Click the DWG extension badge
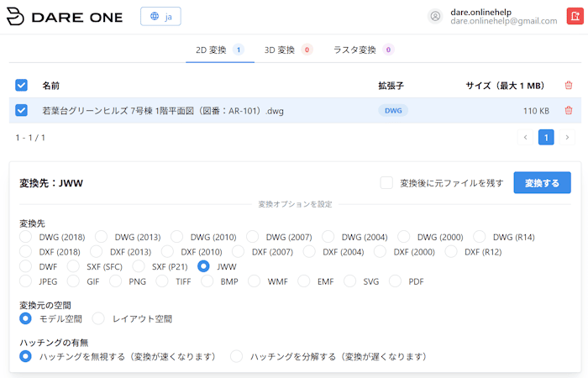The image size is (588, 378). tap(393, 111)
